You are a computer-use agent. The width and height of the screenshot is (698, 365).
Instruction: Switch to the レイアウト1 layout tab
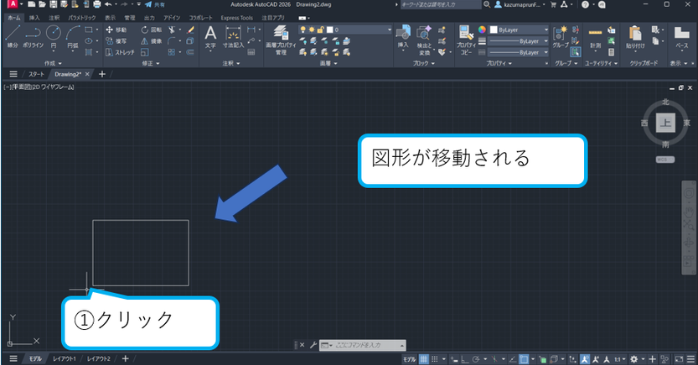point(65,359)
